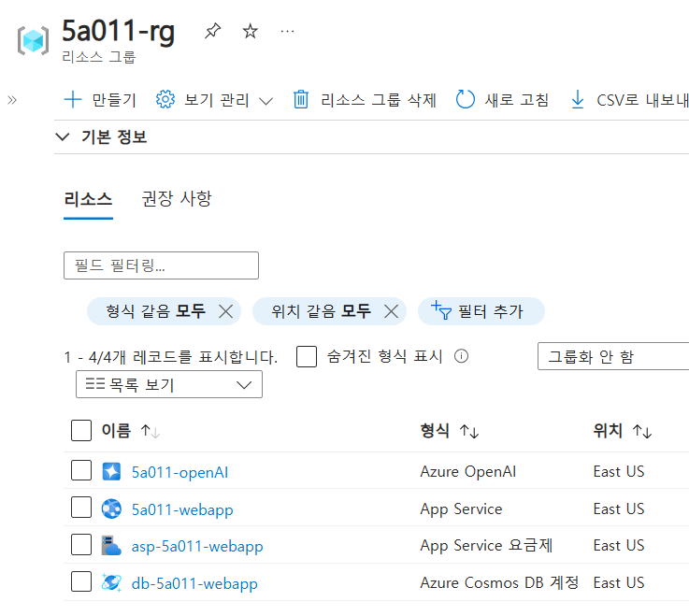Open the more options ellipsis menu
The width and height of the screenshot is (689, 616).
click(x=287, y=31)
